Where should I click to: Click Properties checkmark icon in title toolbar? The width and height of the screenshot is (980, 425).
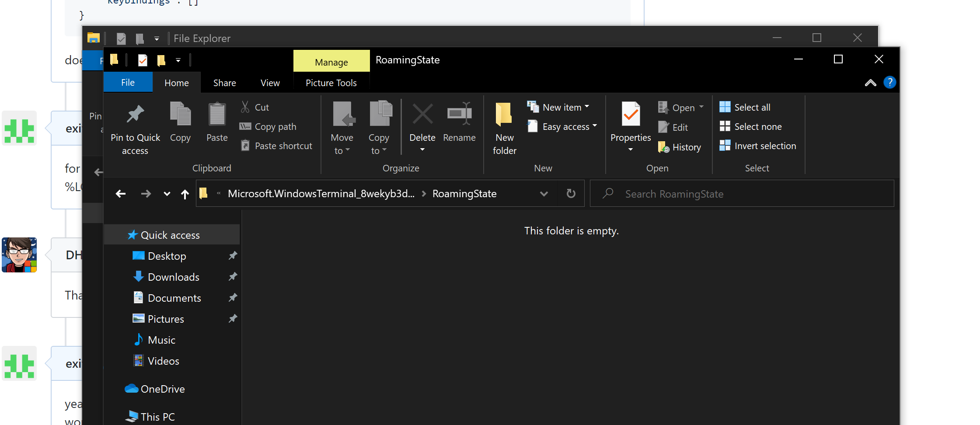click(143, 60)
